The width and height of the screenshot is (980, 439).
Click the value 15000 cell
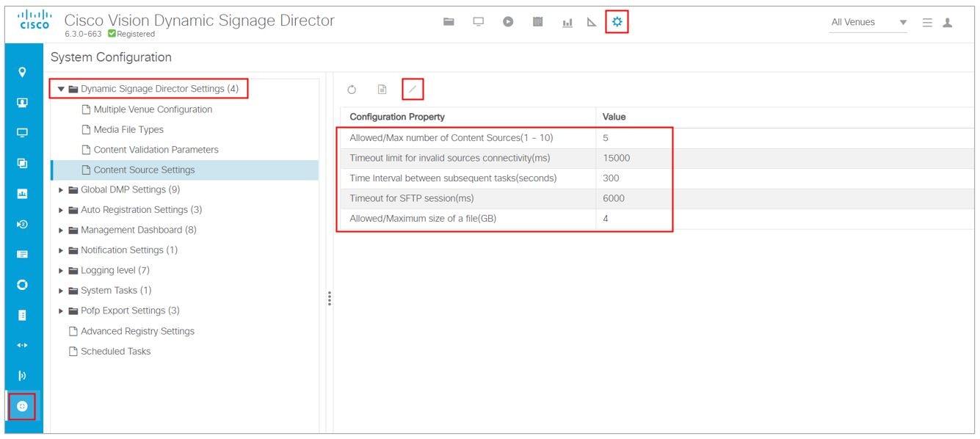click(616, 158)
